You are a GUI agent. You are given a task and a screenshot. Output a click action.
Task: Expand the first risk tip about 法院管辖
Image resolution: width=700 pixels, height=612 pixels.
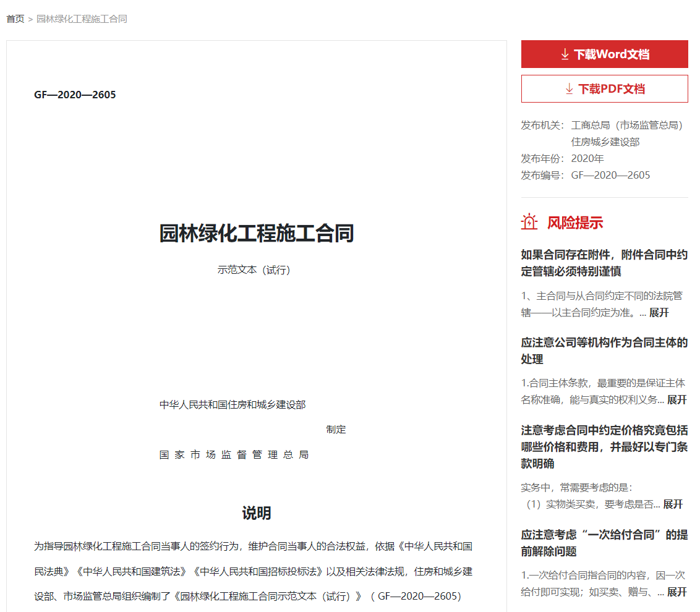click(659, 313)
